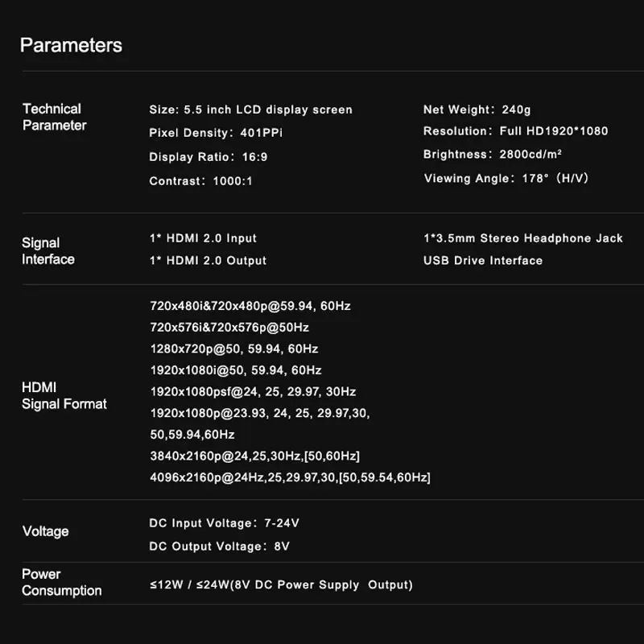Click the HDMI 2.0 Output line
This screenshot has height=644, width=644.
pos(208,261)
